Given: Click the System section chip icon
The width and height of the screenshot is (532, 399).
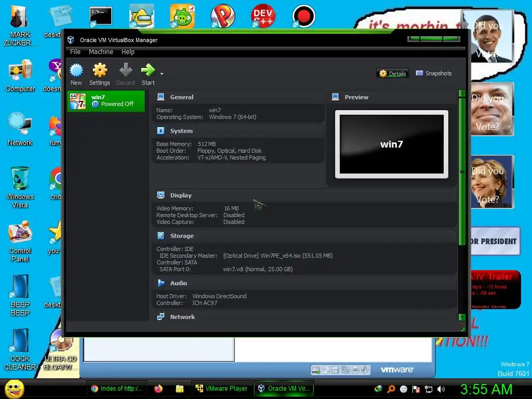Looking at the screenshot, I should (161, 130).
